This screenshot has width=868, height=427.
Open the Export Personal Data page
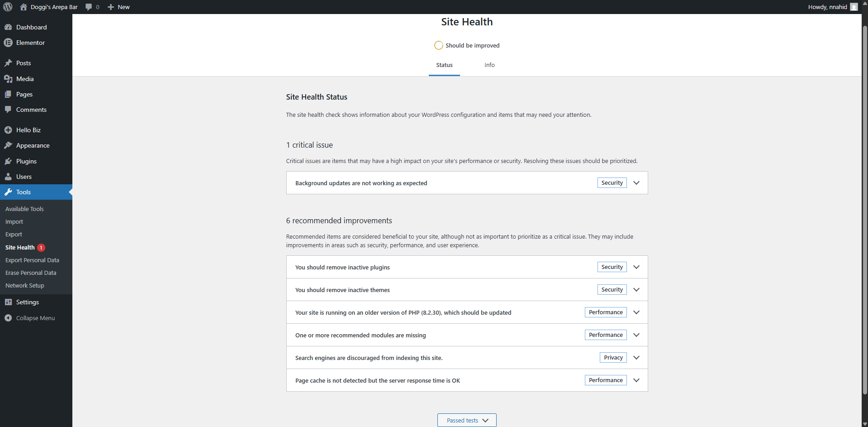[32, 260]
